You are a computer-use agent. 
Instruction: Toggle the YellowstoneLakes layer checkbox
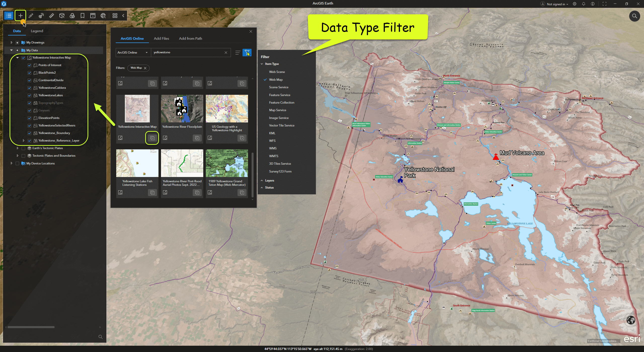(x=29, y=95)
